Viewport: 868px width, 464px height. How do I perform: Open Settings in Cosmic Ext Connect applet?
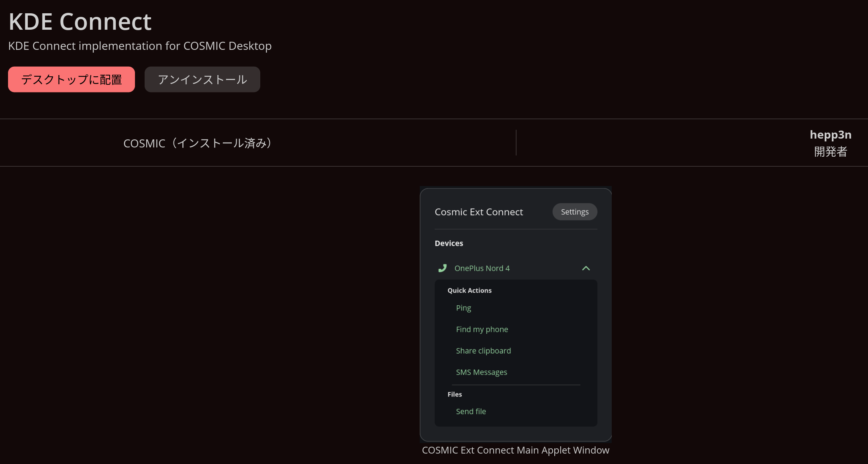point(574,212)
